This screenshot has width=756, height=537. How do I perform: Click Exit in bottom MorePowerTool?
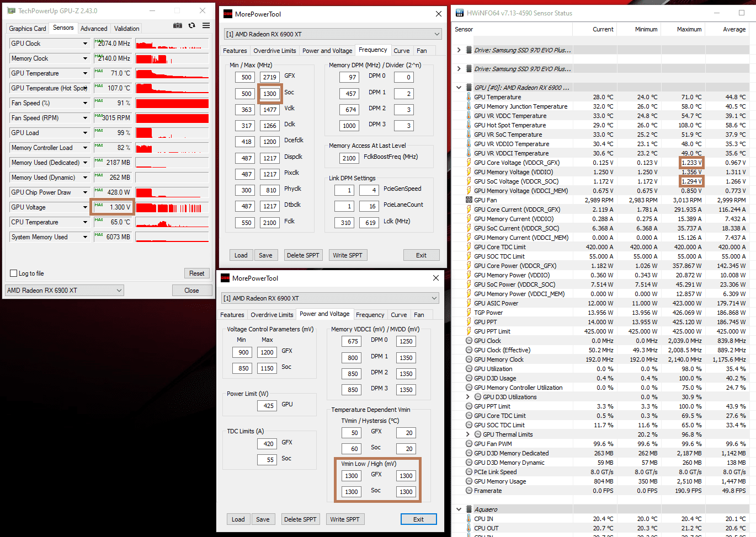(419, 519)
